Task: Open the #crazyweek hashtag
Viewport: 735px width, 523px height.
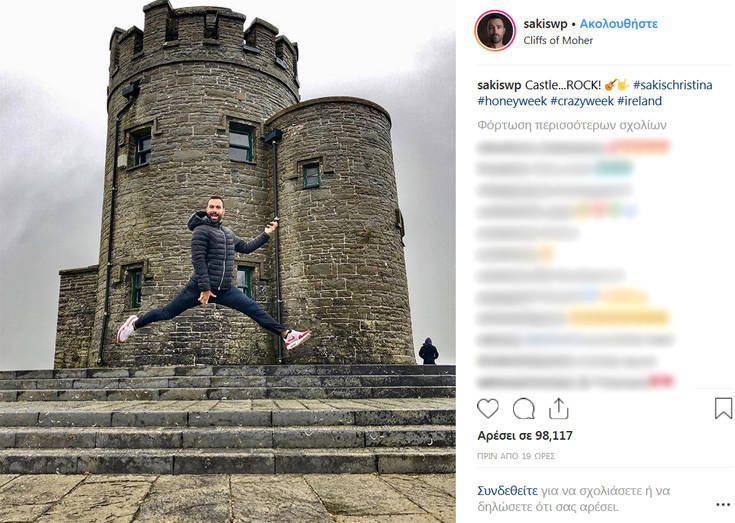Action: 582,101
